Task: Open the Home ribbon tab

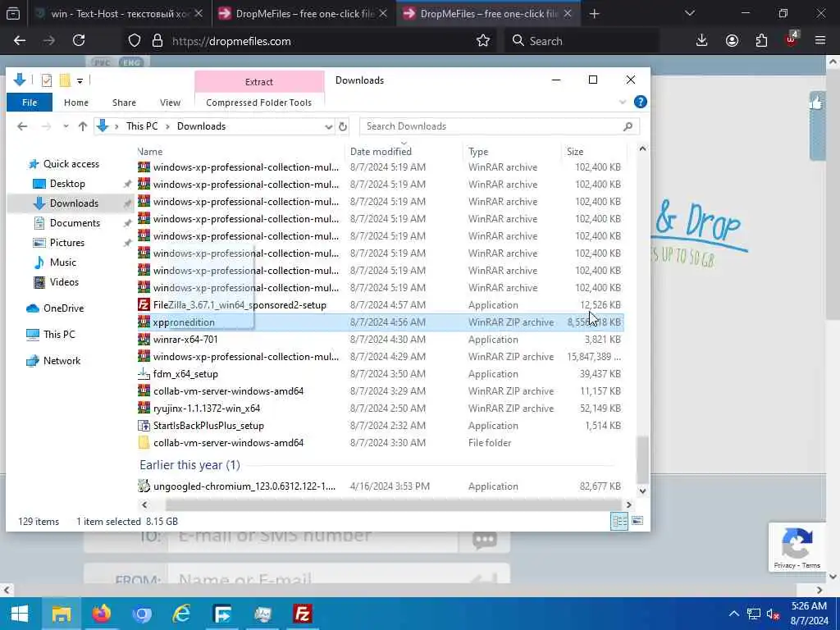Action: pyautogui.click(x=76, y=103)
